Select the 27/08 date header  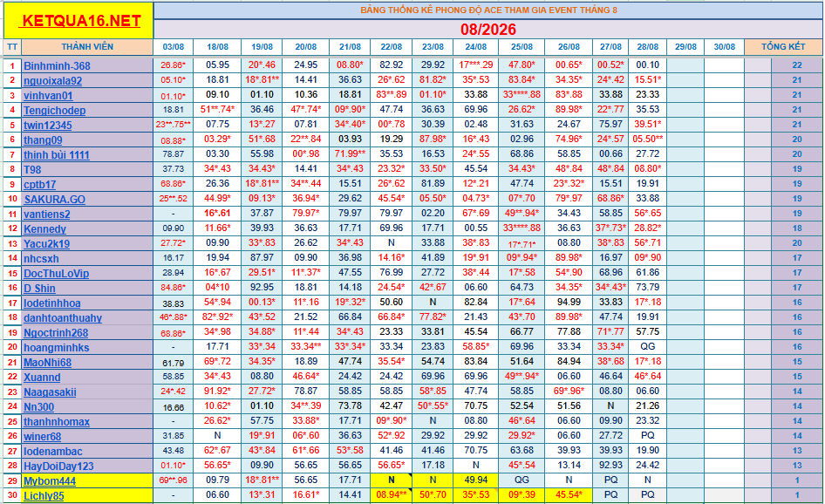tap(610, 47)
